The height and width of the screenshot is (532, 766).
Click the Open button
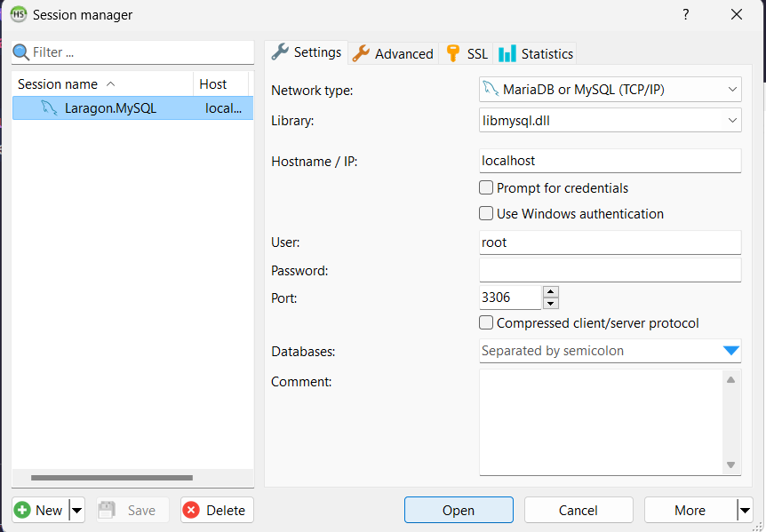coord(459,510)
